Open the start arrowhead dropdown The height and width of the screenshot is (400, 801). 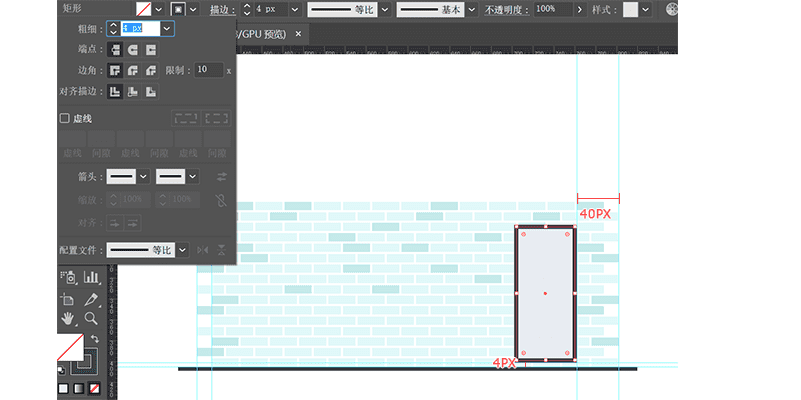[x=144, y=177]
